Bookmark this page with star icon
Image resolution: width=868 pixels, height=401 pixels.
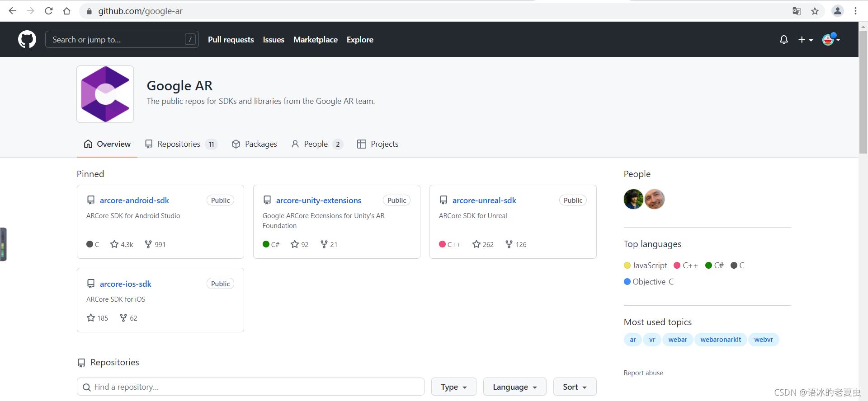tap(815, 11)
